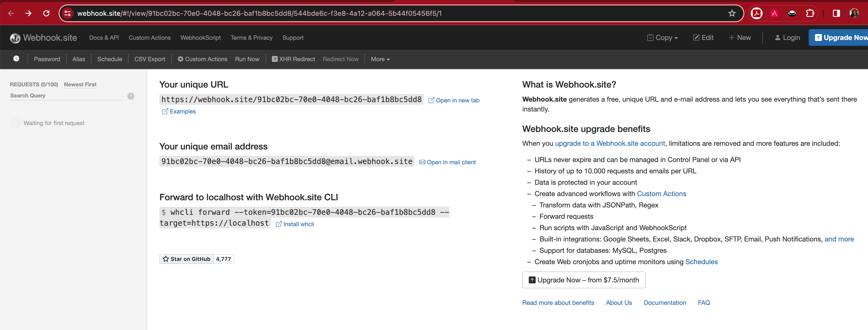Toggle the Password protection setting
Screen dimensions: 868x330
click(x=47, y=59)
